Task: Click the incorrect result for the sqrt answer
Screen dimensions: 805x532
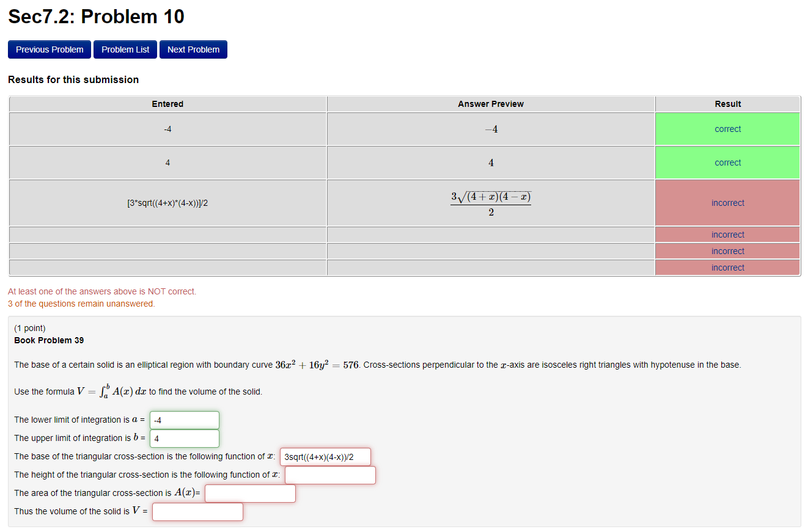Action: tap(727, 202)
